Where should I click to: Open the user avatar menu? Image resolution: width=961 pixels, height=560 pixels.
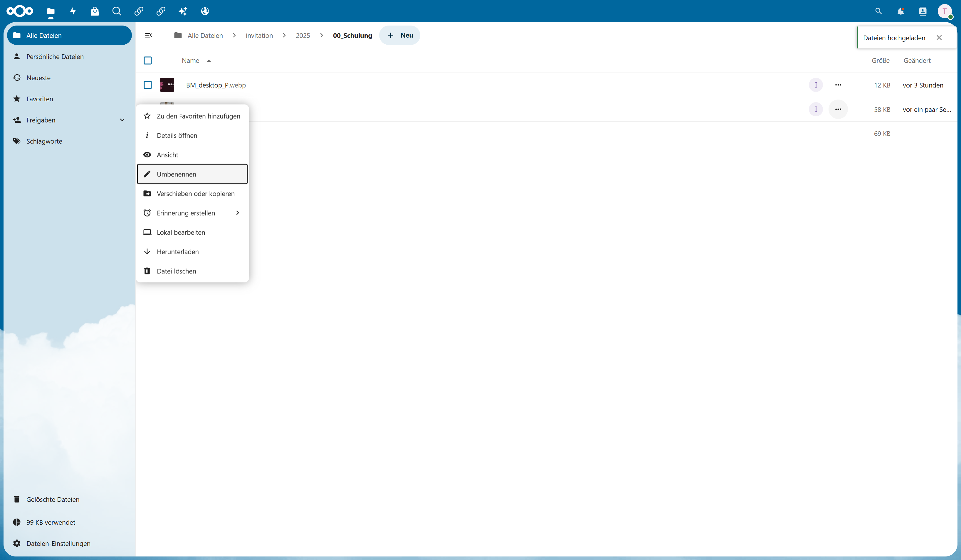point(945,11)
